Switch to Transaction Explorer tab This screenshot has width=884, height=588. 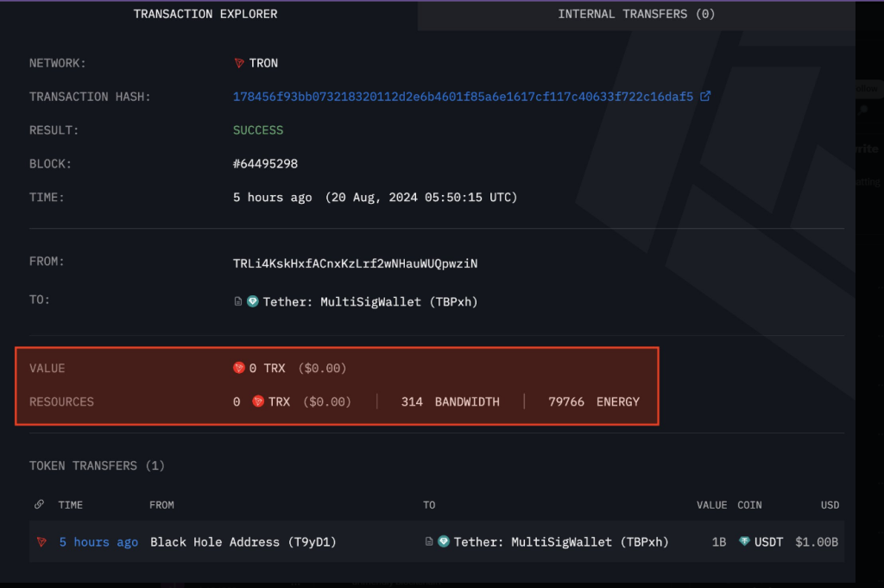205,14
